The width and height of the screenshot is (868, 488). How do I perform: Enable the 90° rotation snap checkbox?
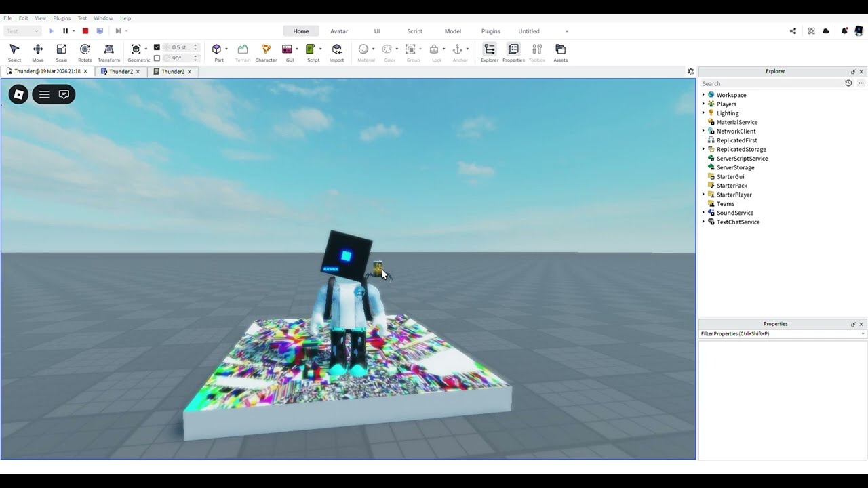pyautogui.click(x=157, y=58)
